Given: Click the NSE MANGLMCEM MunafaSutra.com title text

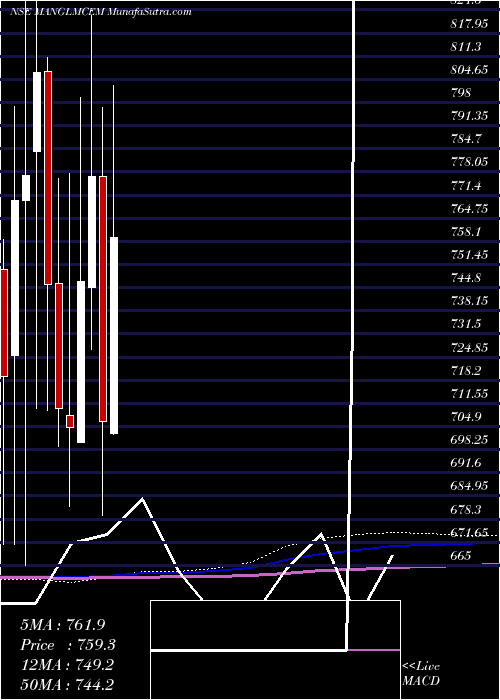Looking at the screenshot, I should point(100,12).
